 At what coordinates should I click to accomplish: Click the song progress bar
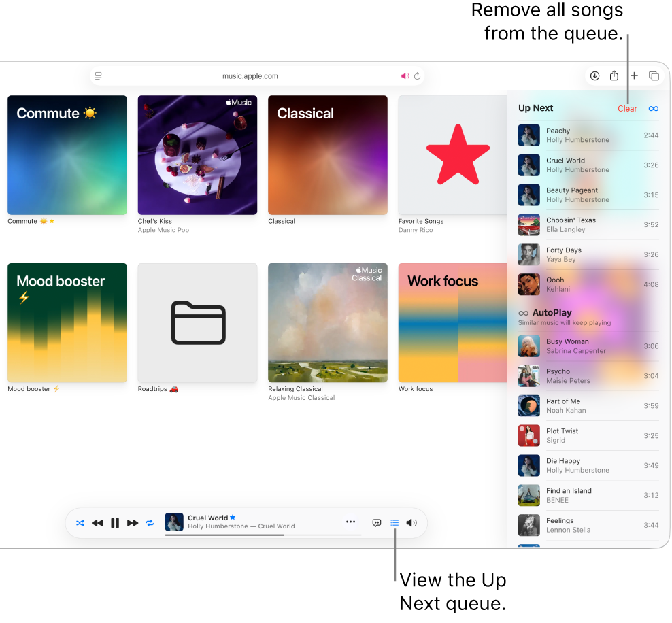pos(263,535)
